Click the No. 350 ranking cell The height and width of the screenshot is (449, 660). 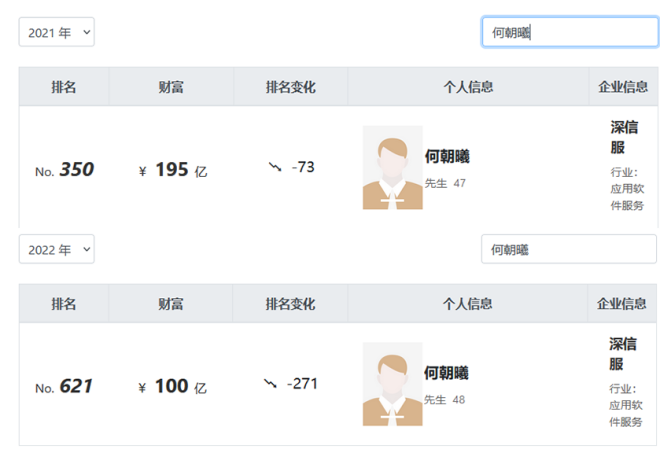click(64, 170)
